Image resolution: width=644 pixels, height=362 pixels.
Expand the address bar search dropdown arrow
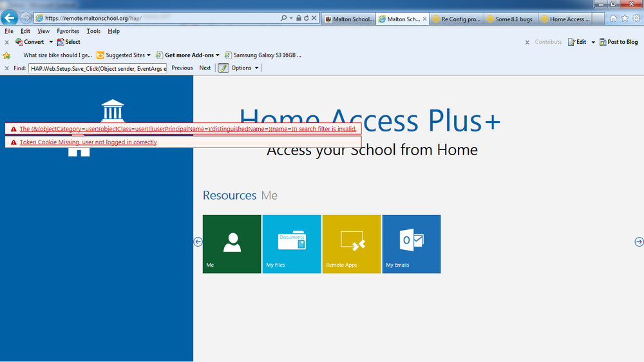291,18
